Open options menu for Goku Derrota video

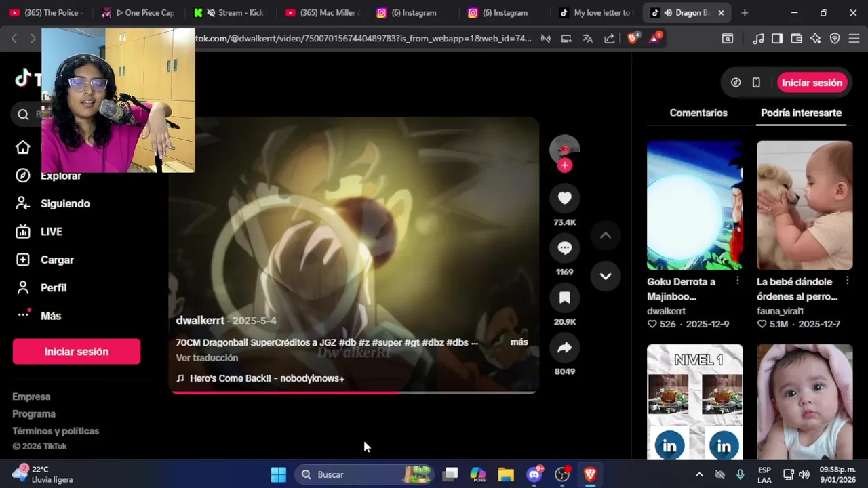pos(738,281)
